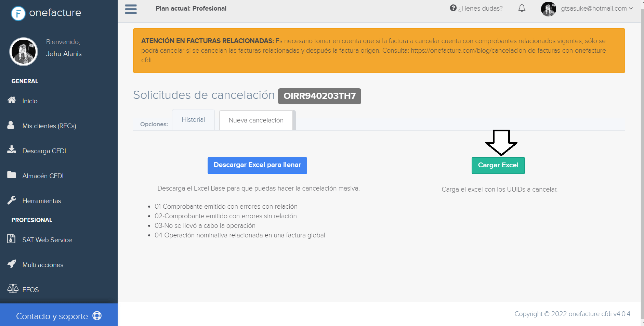Screen dimensions: 644x326
Task: Click Descargar Excel para llenar button
Action: 257,165
